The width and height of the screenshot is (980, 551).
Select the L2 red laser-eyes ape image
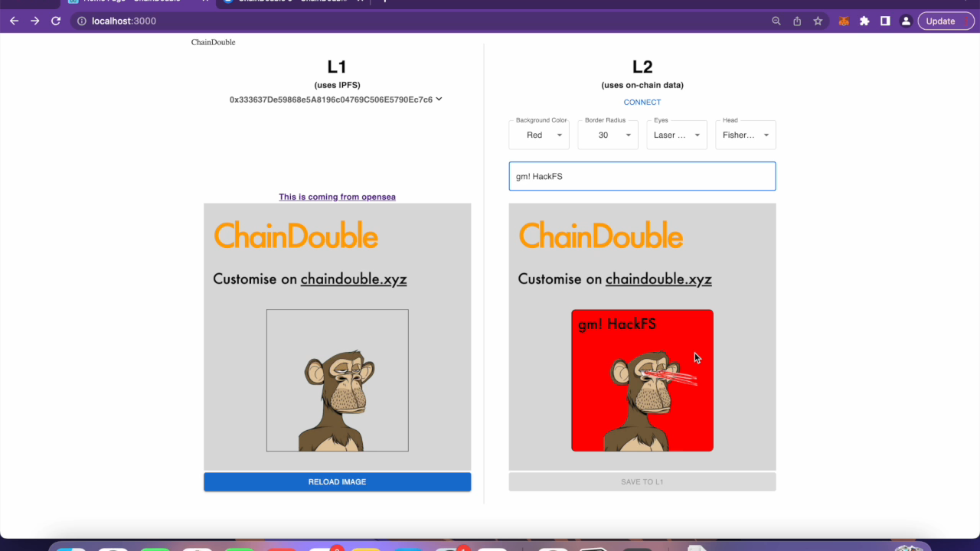[642, 380]
